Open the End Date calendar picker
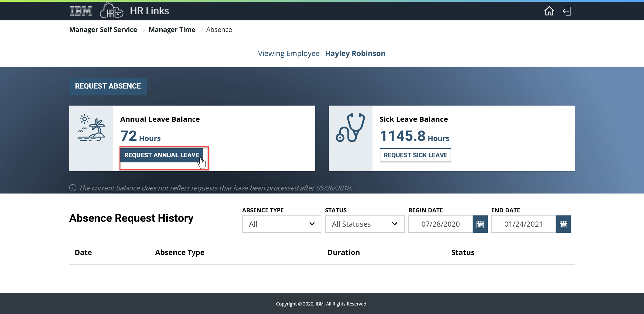The height and width of the screenshot is (314, 644). [x=563, y=224]
